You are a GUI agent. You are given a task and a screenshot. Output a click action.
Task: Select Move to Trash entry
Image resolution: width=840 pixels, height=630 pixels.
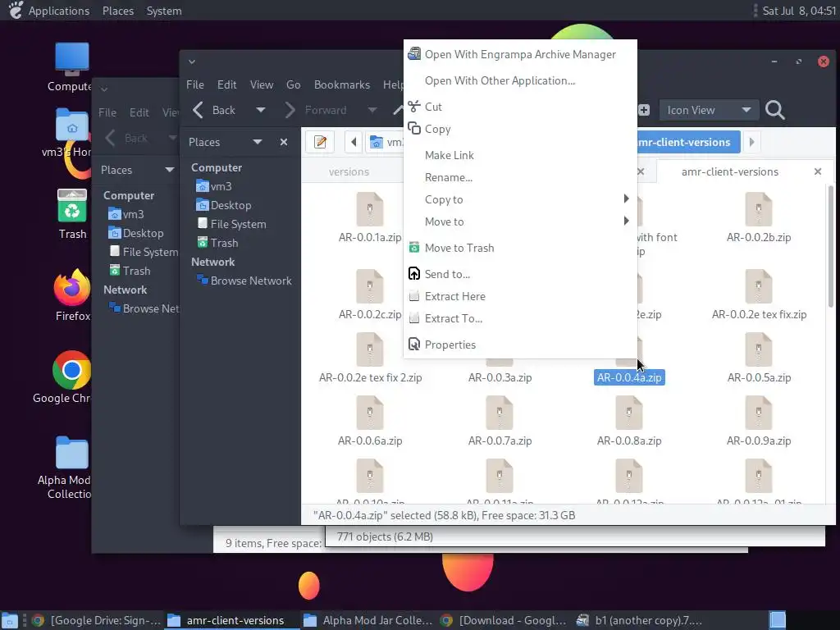pyautogui.click(x=519, y=248)
